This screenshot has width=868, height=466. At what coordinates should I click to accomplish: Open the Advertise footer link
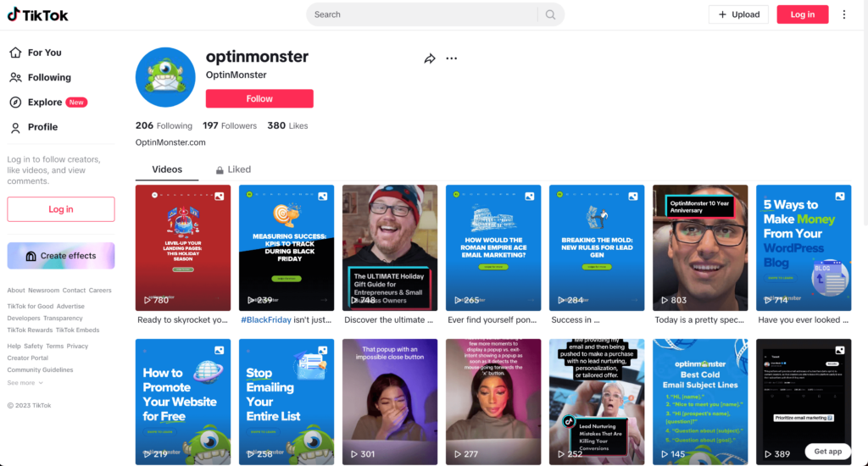click(x=70, y=307)
